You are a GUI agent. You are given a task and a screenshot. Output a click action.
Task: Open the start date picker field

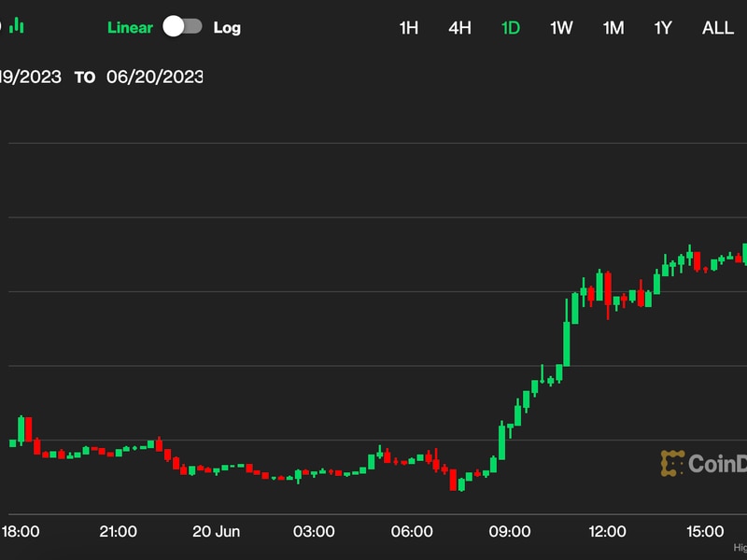point(31,77)
